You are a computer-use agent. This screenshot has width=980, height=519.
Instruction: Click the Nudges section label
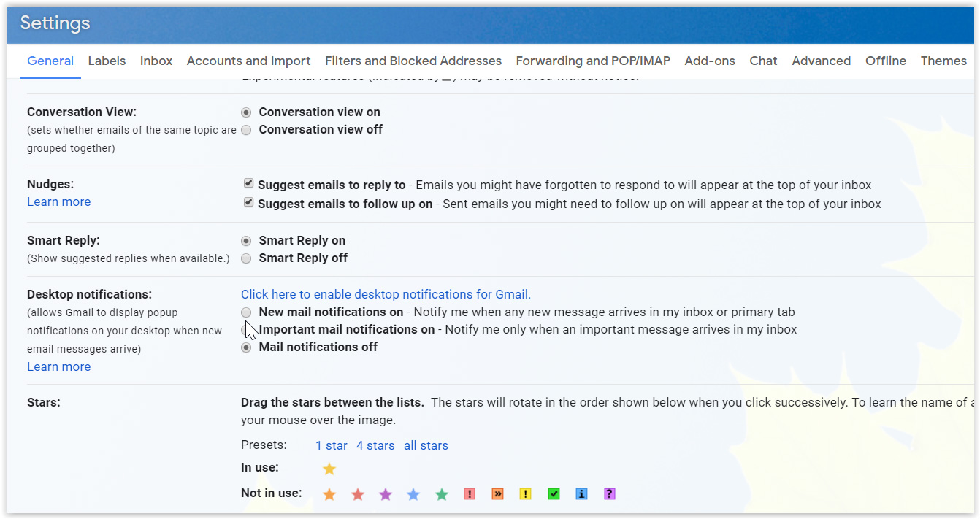(50, 185)
